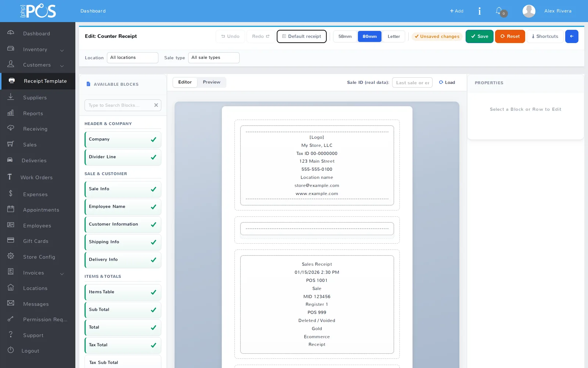
Task: Click the info icon in header
Action: (x=480, y=11)
